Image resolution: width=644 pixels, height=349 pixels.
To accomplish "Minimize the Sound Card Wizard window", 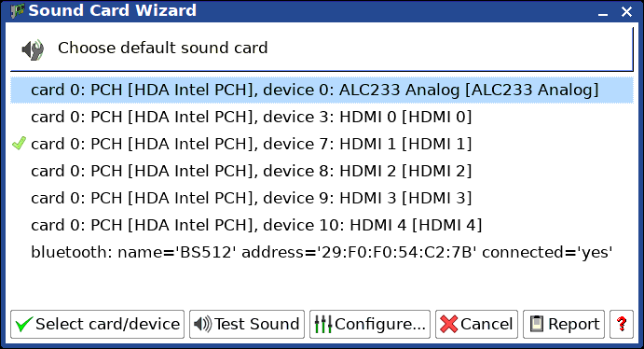I will pos(602,12).
